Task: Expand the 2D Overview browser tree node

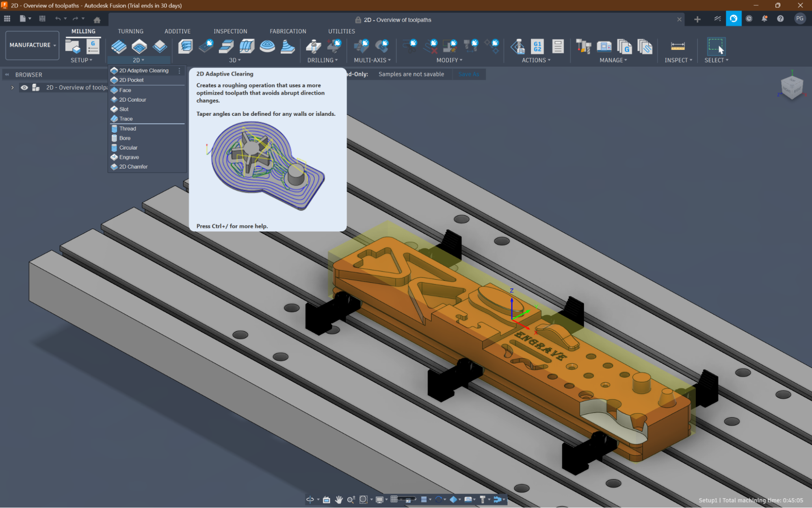Action: pyautogui.click(x=12, y=87)
